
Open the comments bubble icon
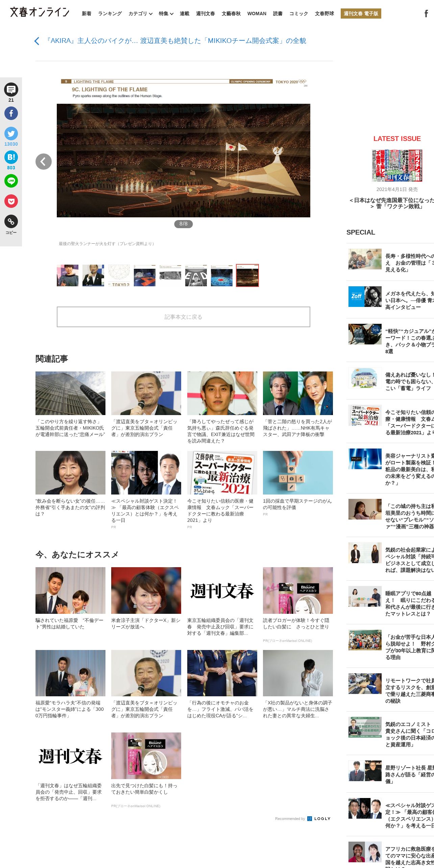[x=11, y=90]
